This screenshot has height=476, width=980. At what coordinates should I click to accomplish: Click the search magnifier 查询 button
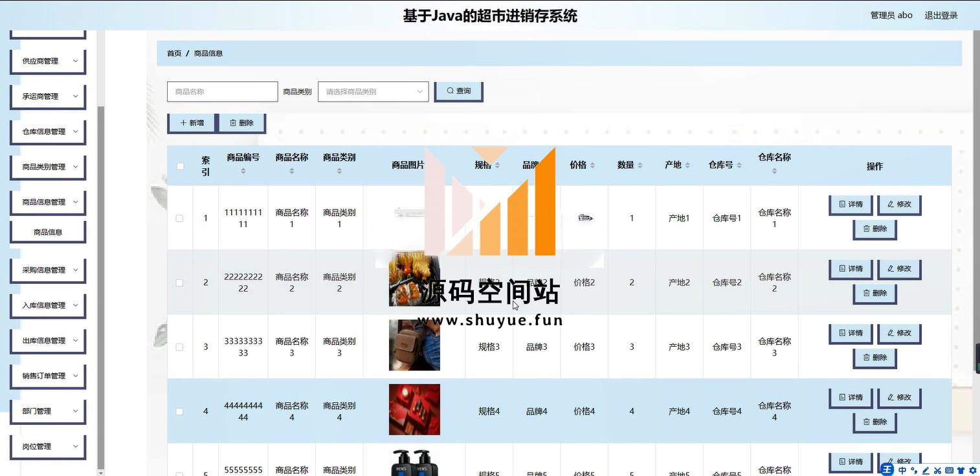click(458, 91)
